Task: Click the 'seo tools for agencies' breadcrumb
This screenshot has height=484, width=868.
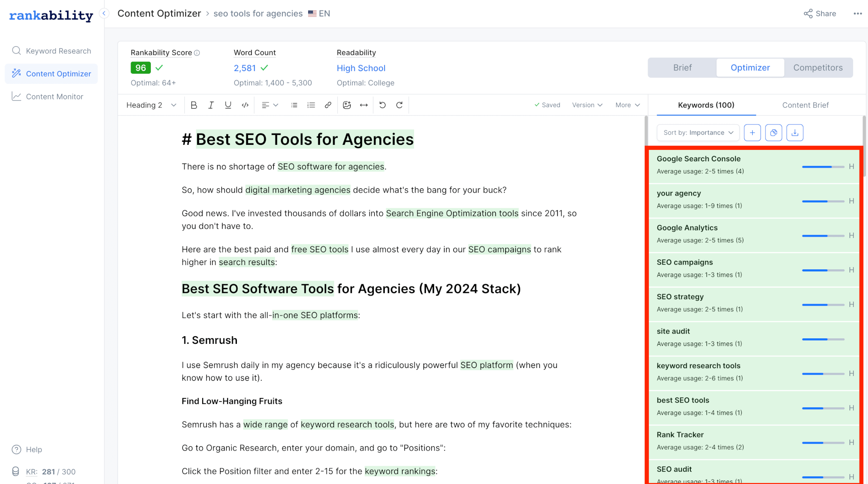Action: click(258, 14)
